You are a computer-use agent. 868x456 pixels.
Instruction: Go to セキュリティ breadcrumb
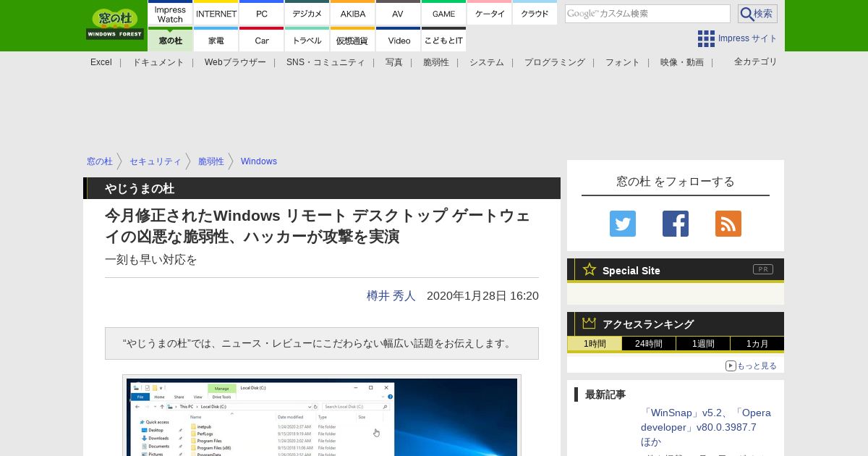pyautogui.click(x=156, y=161)
